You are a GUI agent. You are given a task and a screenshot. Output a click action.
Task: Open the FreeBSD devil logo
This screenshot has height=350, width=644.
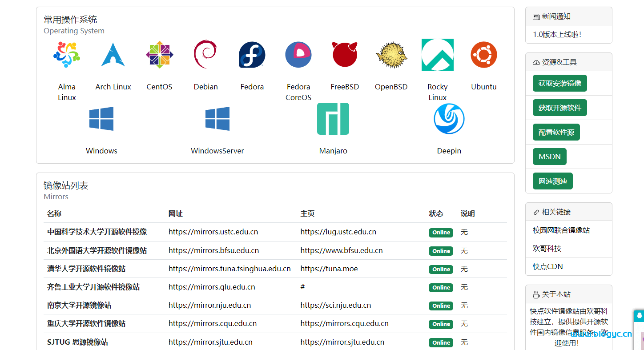click(345, 55)
